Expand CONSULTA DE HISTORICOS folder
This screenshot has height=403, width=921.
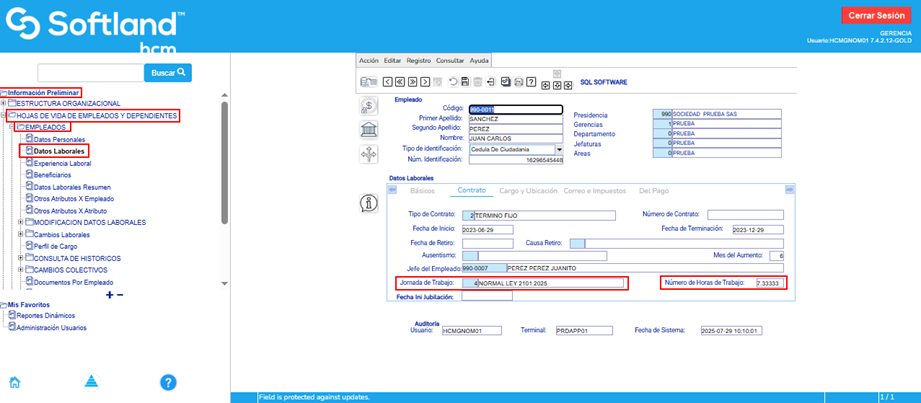pyautogui.click(x=21, y=258)
